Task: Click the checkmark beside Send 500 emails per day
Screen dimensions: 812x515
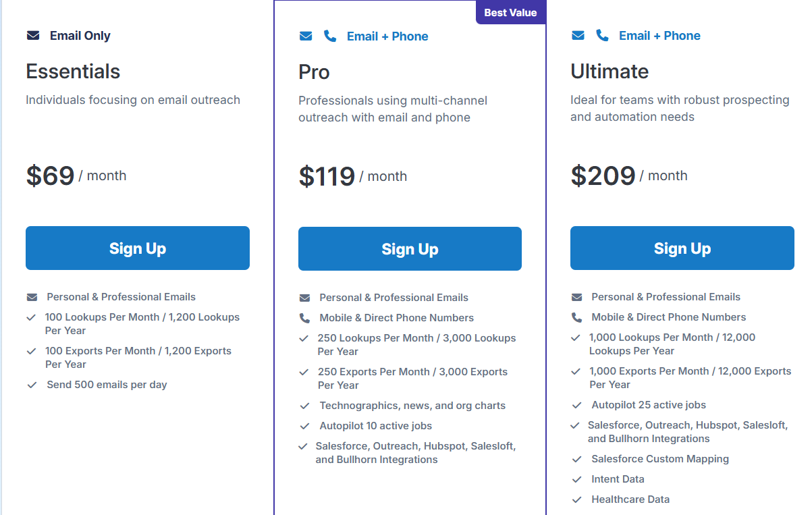Action: [x=32, y=384]
